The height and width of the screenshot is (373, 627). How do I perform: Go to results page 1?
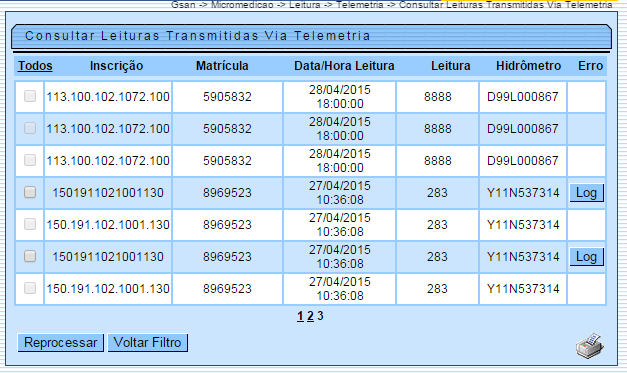tap(300, 316)
